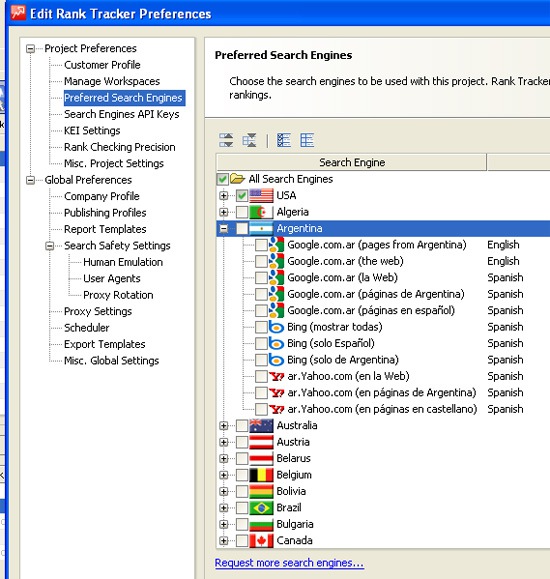Expand the USA search engines list

pos(223,196)
